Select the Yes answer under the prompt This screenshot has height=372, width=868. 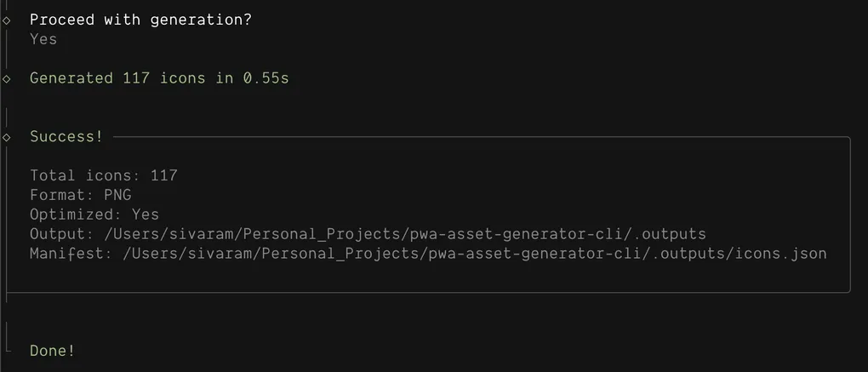[x=43, y=39]
